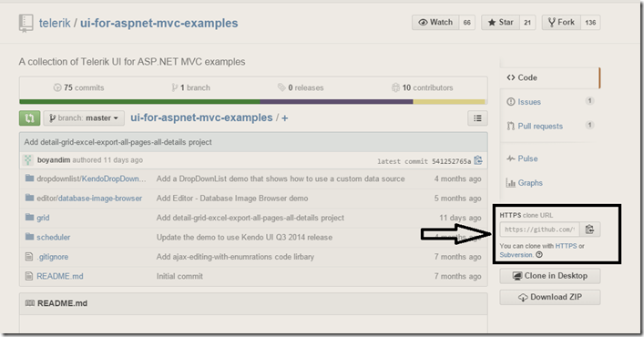Open commit hash 541252765a
The image size is (644, 337).
452,161
